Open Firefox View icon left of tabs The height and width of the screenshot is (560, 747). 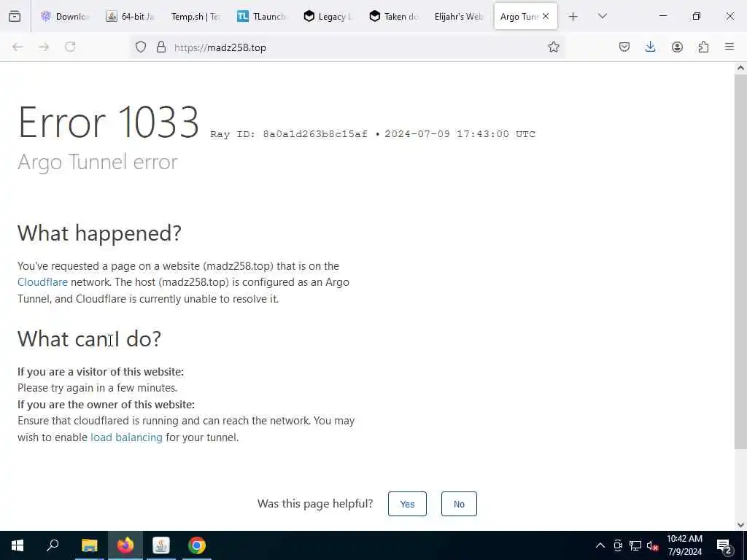[15, 17]
